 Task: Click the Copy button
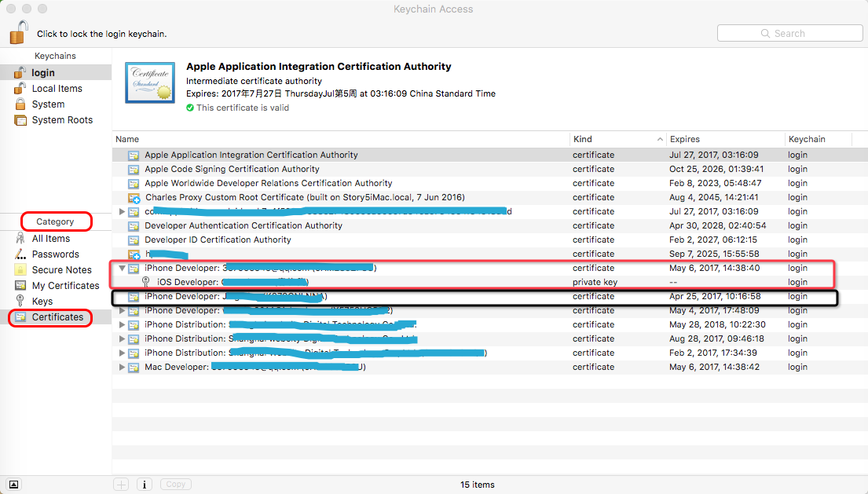click(175, 485)
